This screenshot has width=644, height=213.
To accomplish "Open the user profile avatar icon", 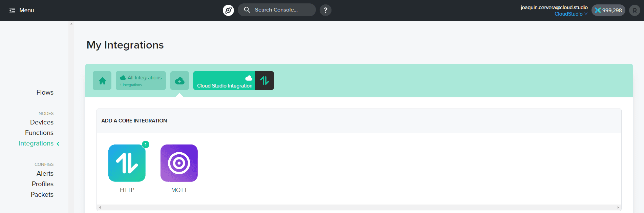I will pos(635,10).
